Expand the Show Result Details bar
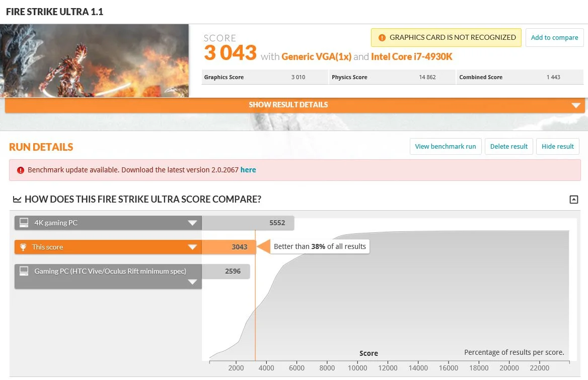Image resolution: width=588 pixels, height=380 pixels. pyautogui.click(x=295, y=105)
